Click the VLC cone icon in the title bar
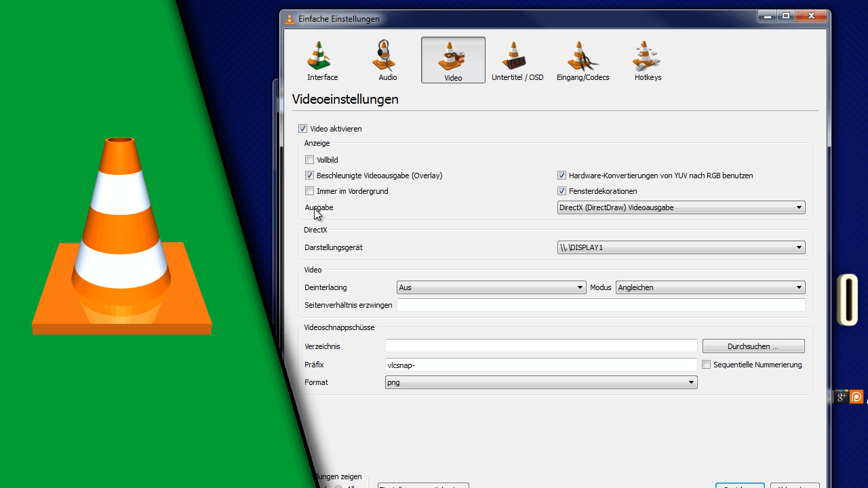868x488 pixels. coord(289,18)
